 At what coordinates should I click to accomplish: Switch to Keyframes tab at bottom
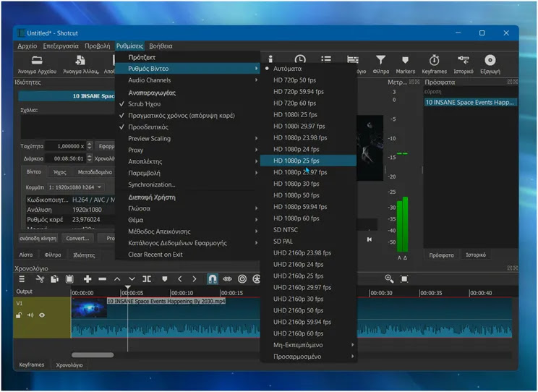coord(32,365)
